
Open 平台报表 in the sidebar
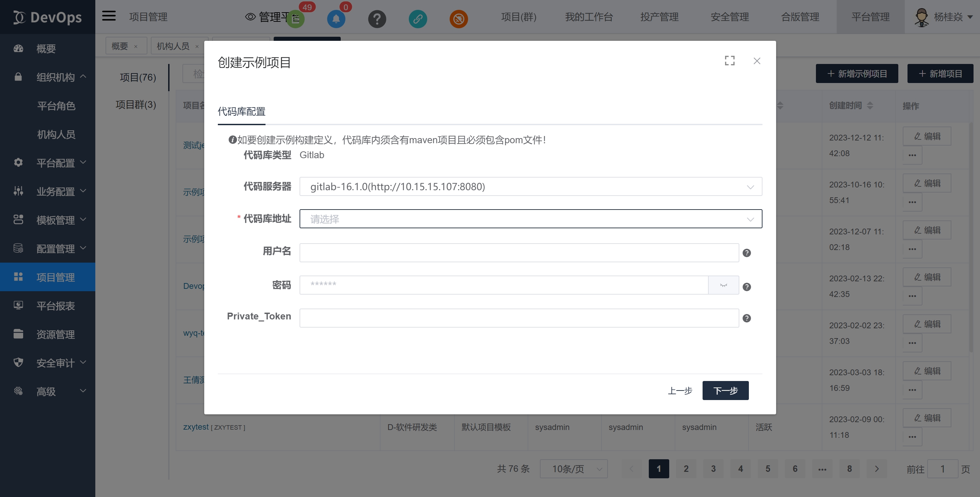tap(55, 306)
